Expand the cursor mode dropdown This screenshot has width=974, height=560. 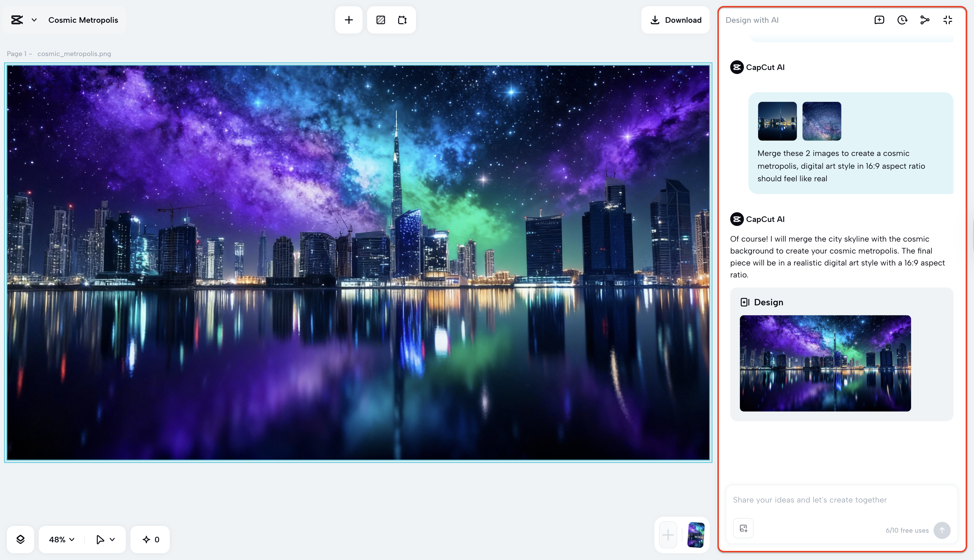click(112, 539)
